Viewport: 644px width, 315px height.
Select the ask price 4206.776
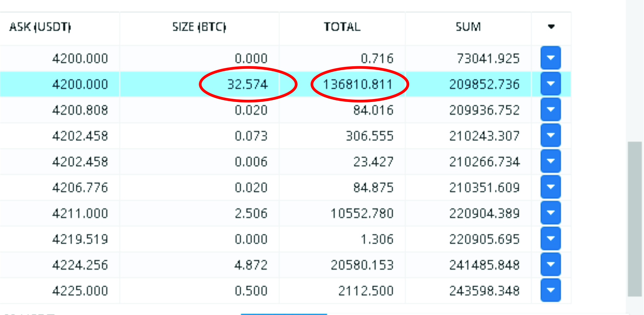80,187
